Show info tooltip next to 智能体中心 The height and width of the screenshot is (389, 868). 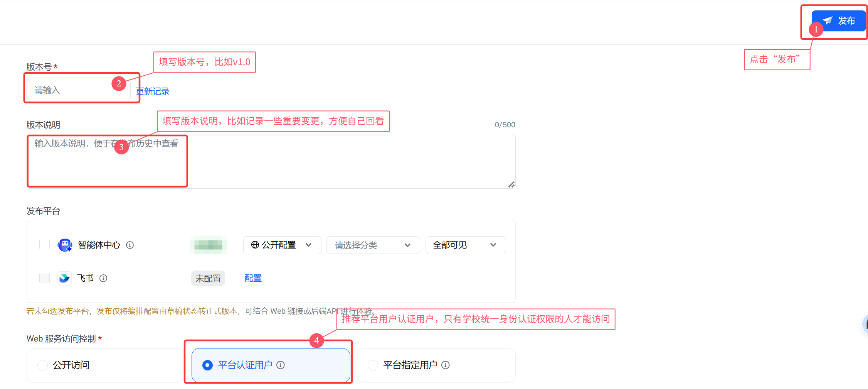(x=130, y=245)
